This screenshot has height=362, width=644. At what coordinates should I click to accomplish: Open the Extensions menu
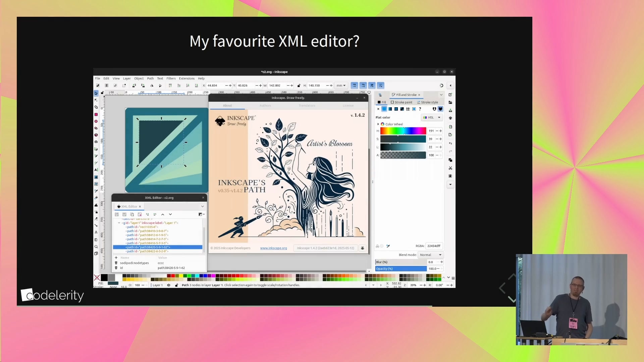(186, 78)
